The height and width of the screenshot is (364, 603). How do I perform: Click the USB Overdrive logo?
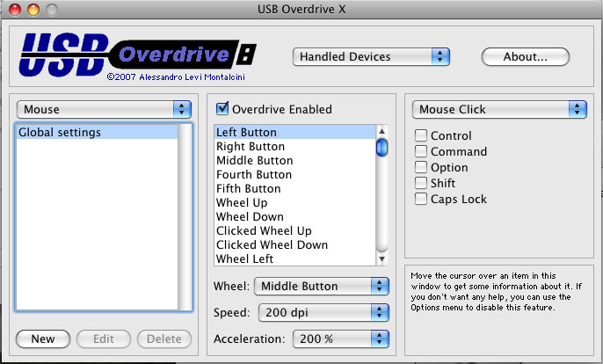tap(138, 55)
